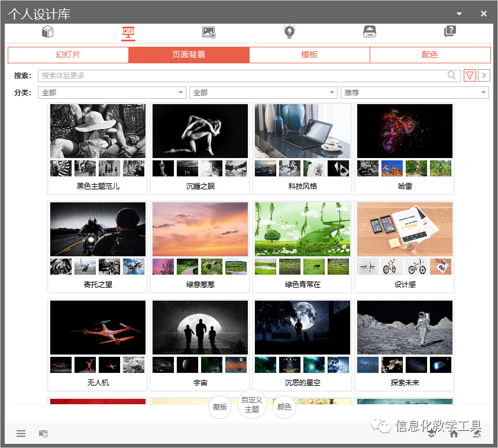The width and height of the screenshot is (498, 448).
Task: Pick the horse meadow thumbnail under 绿色青常在
Action: [314, 266]
